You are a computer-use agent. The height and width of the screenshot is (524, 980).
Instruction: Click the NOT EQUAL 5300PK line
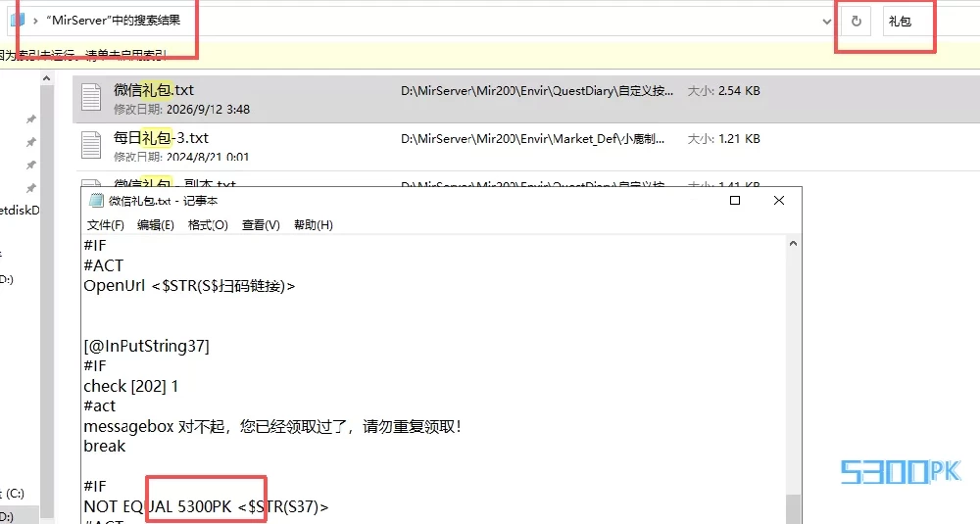point(206,506)
